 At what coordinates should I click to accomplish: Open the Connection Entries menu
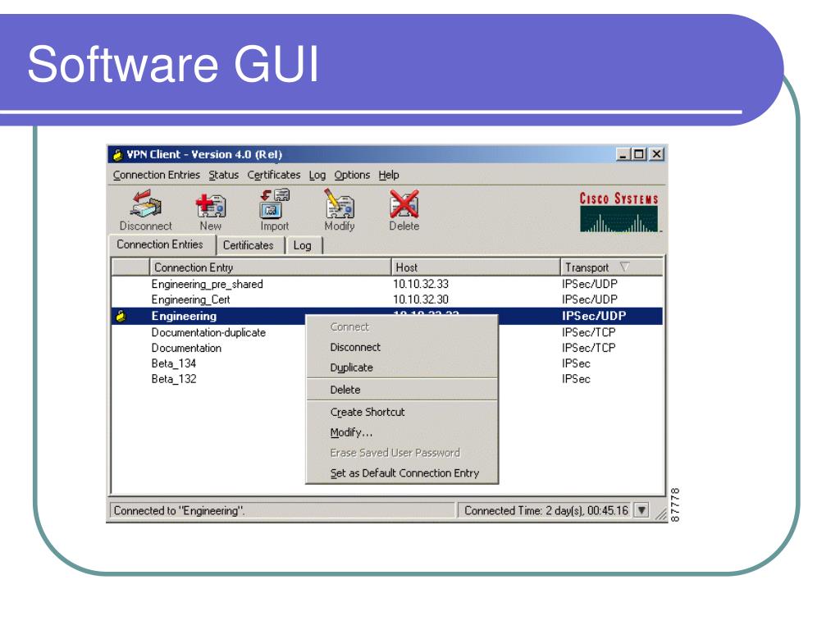coord(156,176)
